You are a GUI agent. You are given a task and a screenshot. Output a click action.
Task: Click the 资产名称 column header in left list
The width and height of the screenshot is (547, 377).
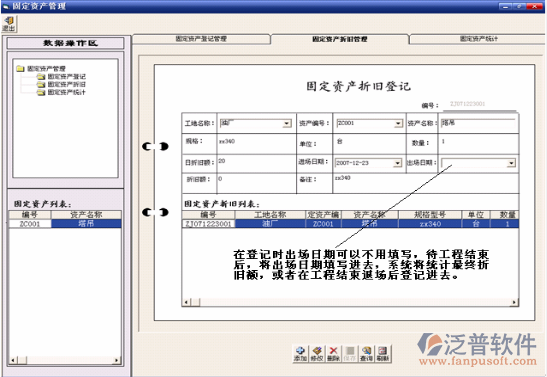click(86, 215)
